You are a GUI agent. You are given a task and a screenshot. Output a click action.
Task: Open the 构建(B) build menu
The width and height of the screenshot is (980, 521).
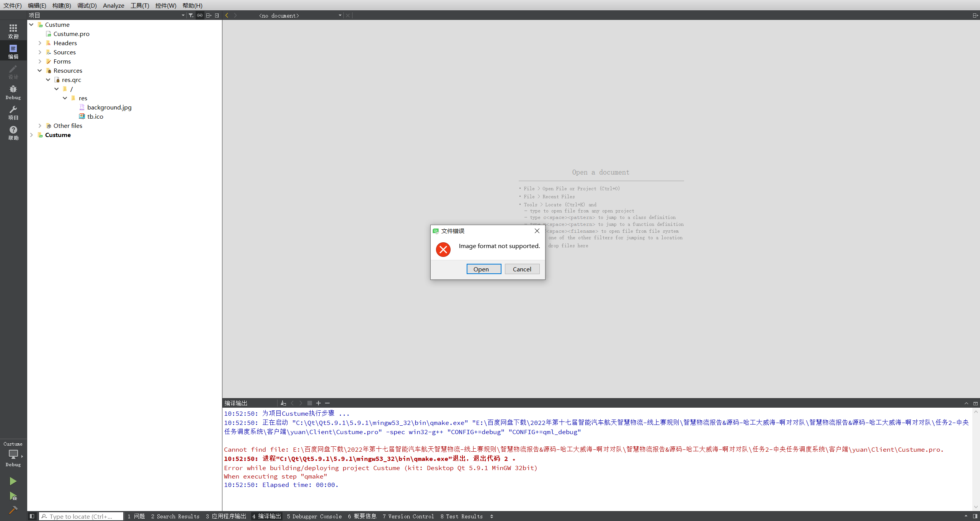click(x=62, y=5)
